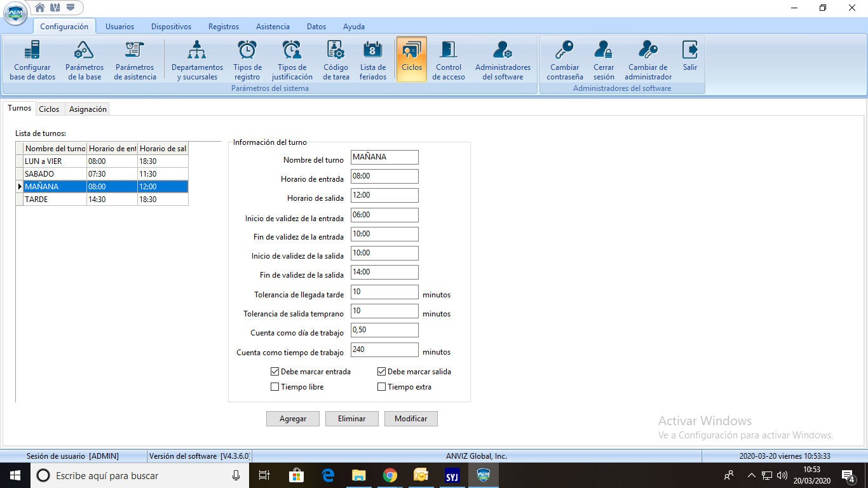Click the Windows taskbar search box
This screenshot has width=868, height=488.
140,475
